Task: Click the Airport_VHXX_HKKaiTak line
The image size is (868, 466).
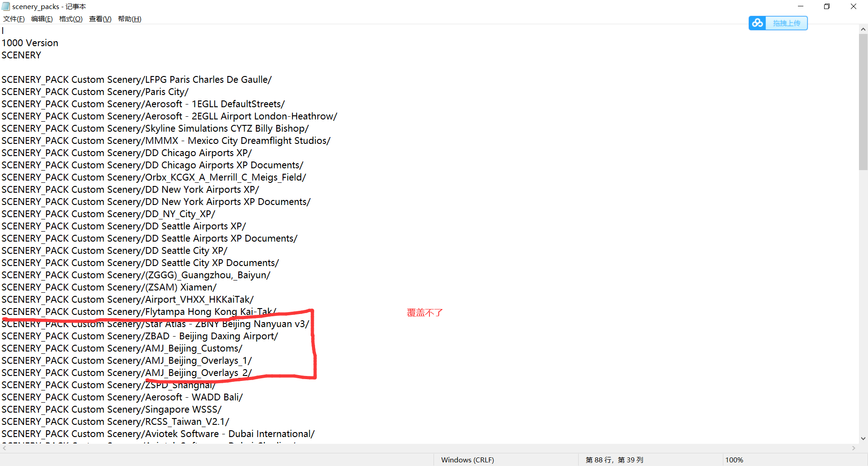Action: click(x=127, y=300)
